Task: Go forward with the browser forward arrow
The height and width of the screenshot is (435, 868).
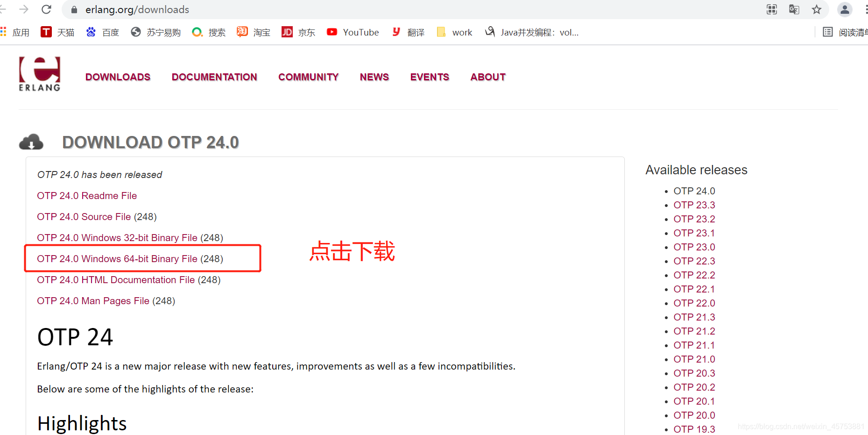Action: pos(24,9)
